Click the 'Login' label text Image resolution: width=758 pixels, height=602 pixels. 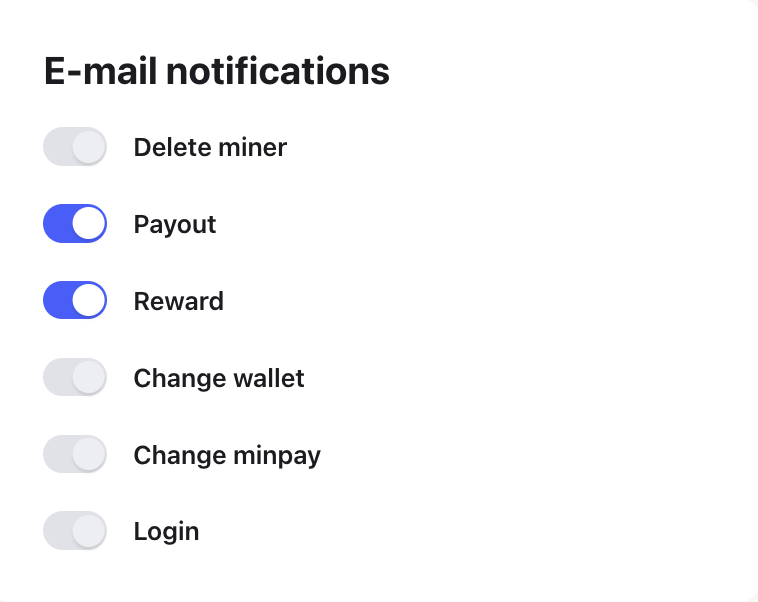(166, 531)
